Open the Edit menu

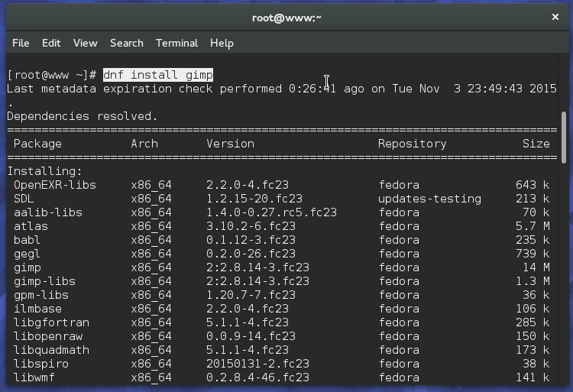pyautogui.click(x=51, y=43)
